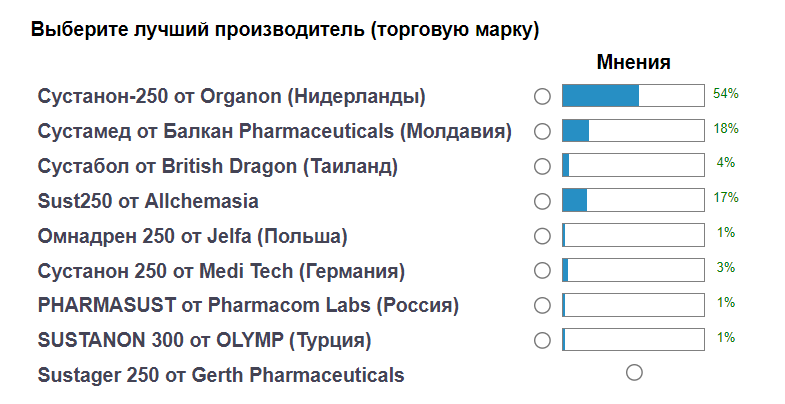Pick the Sust250 от Allchemasia radio button

(543, 201)
